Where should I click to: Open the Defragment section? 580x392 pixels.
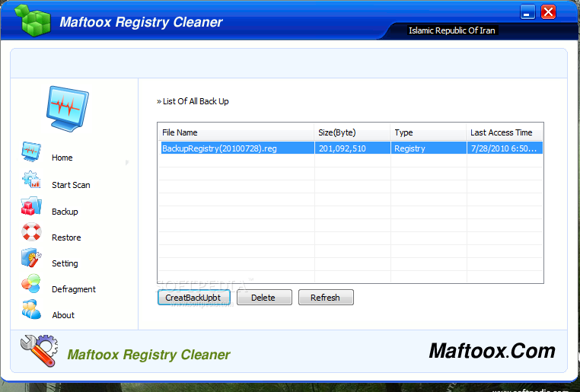click(74, 289)
